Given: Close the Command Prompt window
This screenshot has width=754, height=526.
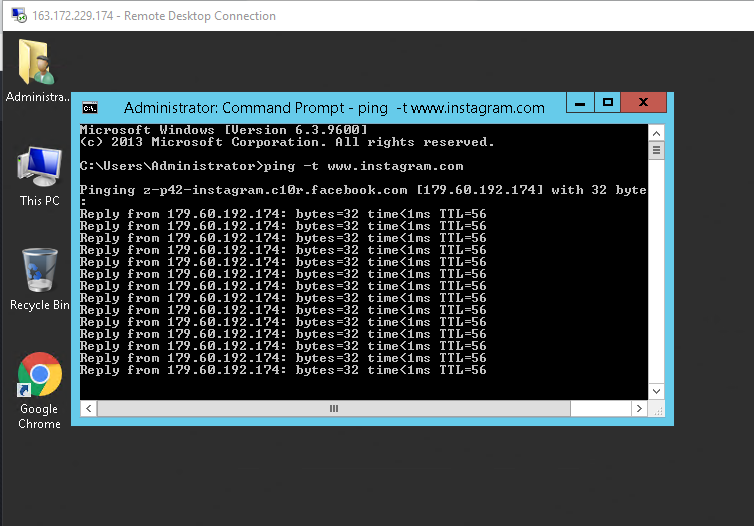Looking at the screenshot, I should pos(643,102).
